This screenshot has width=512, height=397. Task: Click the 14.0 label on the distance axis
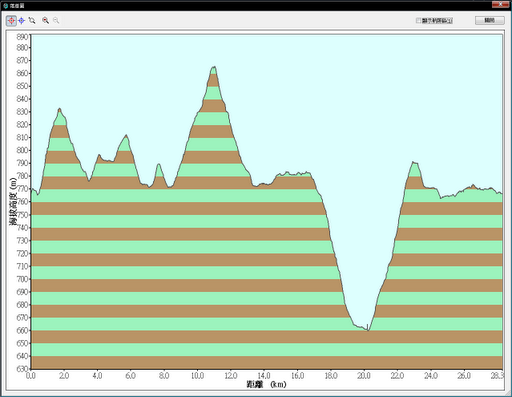pos(264,376)
